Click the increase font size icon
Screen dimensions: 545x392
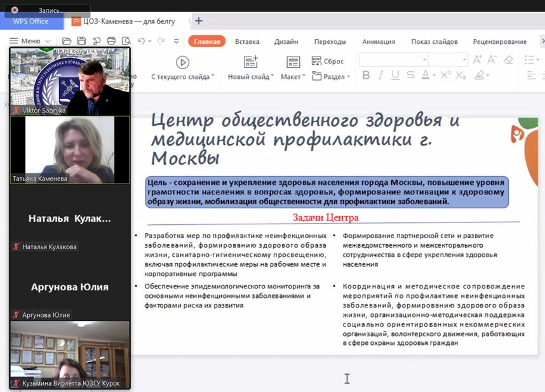476,60
